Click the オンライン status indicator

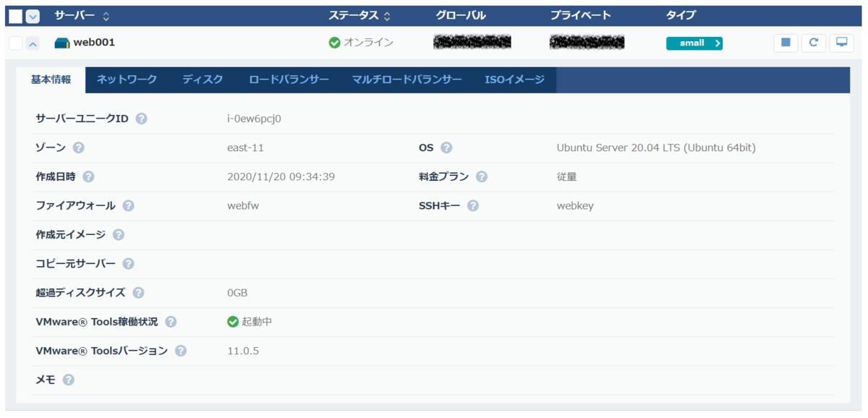(361, 43)
